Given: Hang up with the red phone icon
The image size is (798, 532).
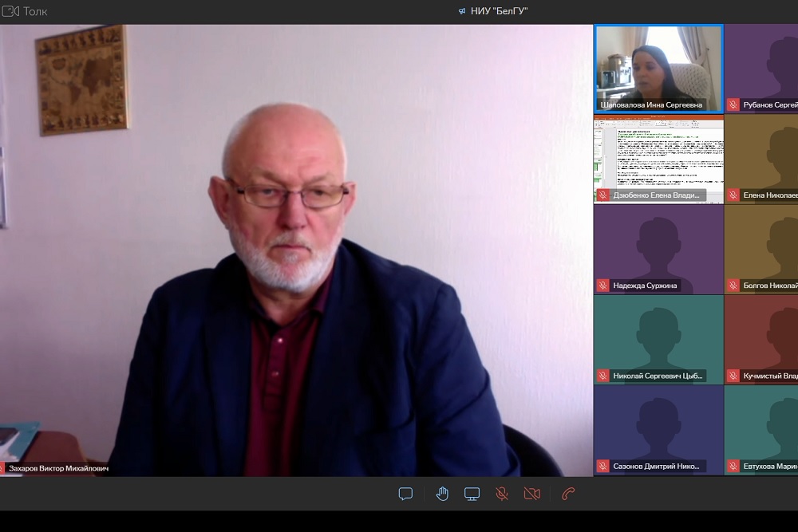Looking at the screenshot, I should click(x=568, y=494).
